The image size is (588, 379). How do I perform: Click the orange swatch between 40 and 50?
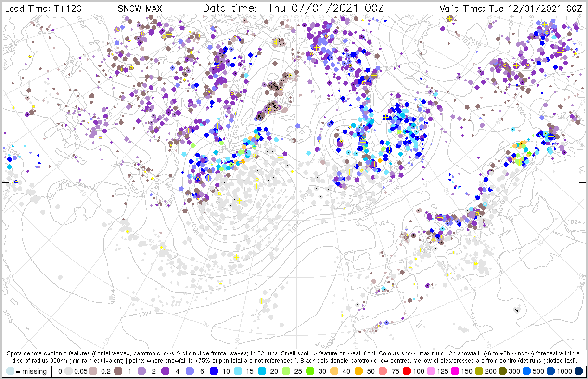point(358,371)
